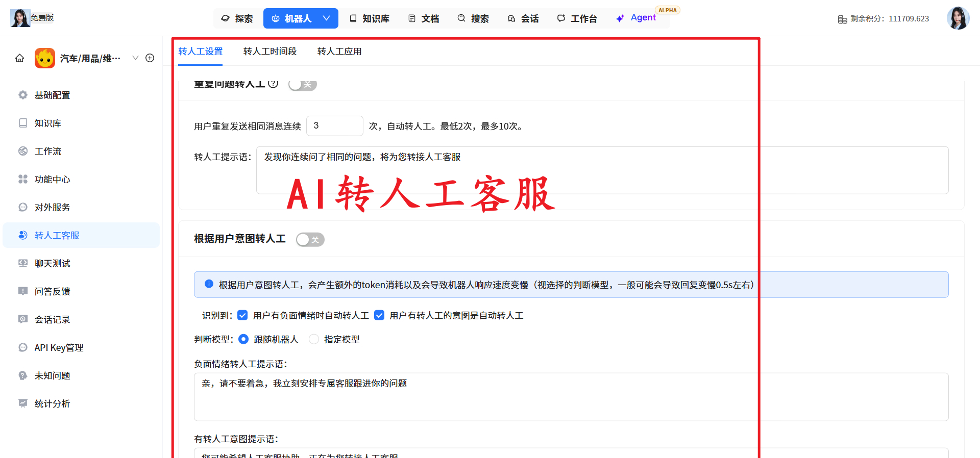Click the 统计分析 chart icon
The image size is (980, 458).
click(23, 403)
